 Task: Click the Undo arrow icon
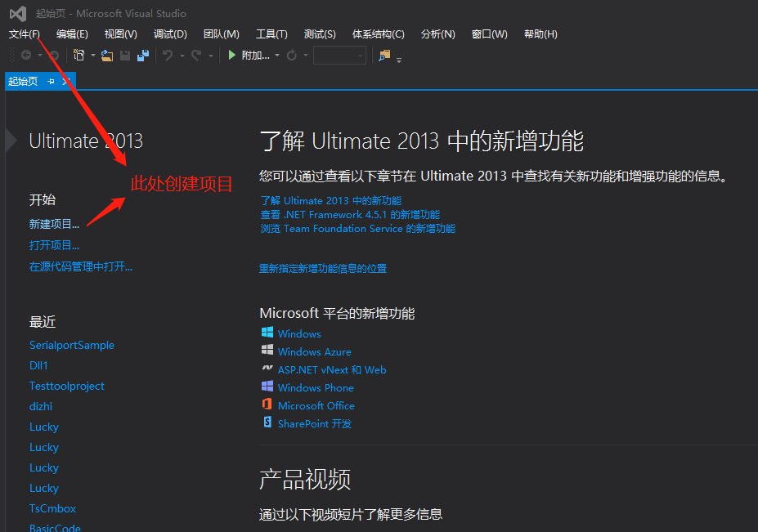(168, 55)
